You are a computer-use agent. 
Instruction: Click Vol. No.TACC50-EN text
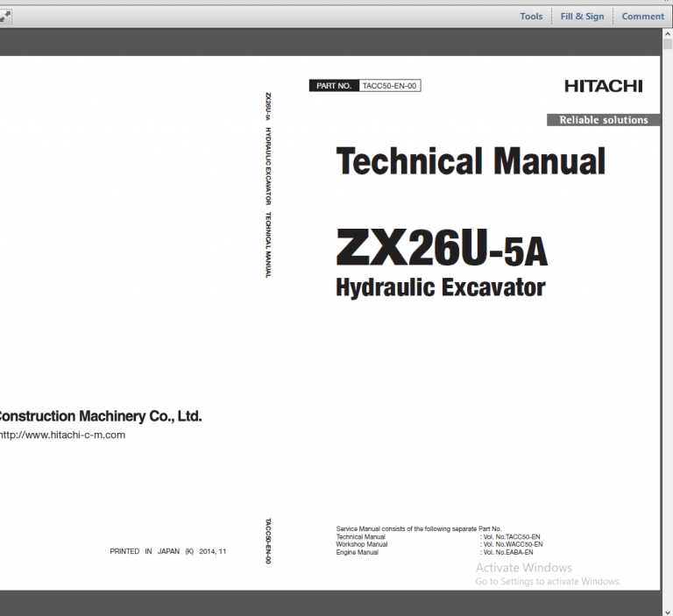coord(512,536)
